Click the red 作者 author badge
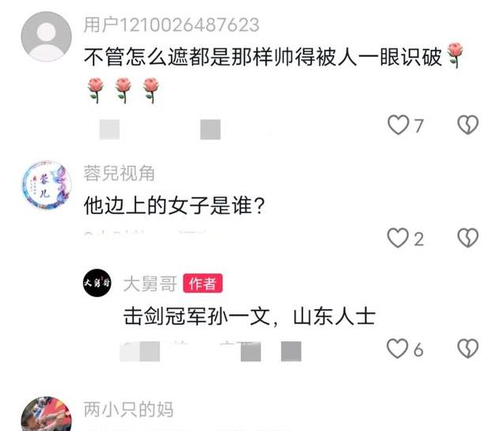 coord(203,283)
